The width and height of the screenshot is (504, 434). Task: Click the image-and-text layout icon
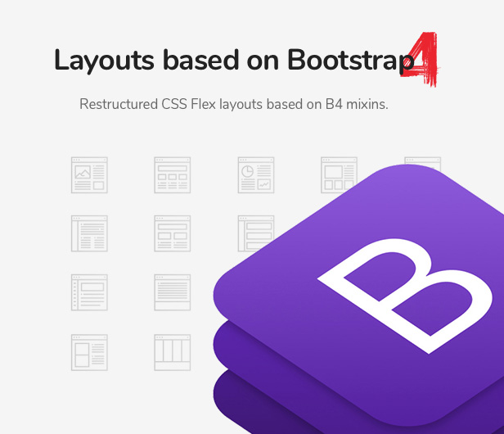pos(89,175)
